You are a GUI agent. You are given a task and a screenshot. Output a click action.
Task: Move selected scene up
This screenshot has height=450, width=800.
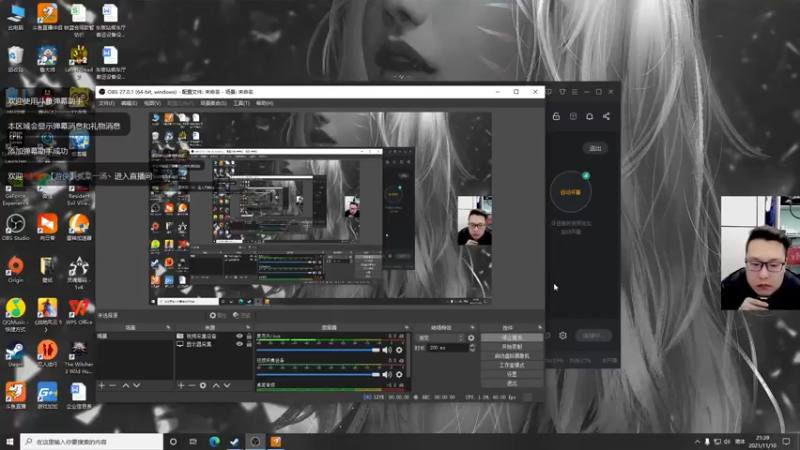point(126,385)
